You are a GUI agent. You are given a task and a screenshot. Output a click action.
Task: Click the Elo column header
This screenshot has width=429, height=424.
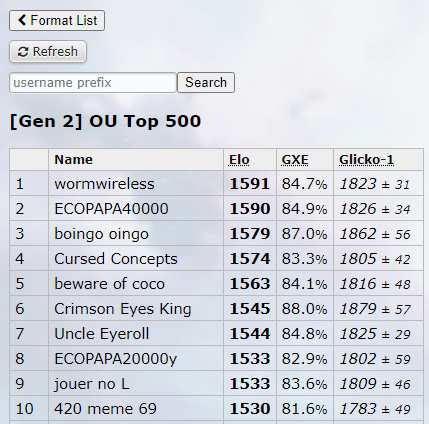(239, 160)
